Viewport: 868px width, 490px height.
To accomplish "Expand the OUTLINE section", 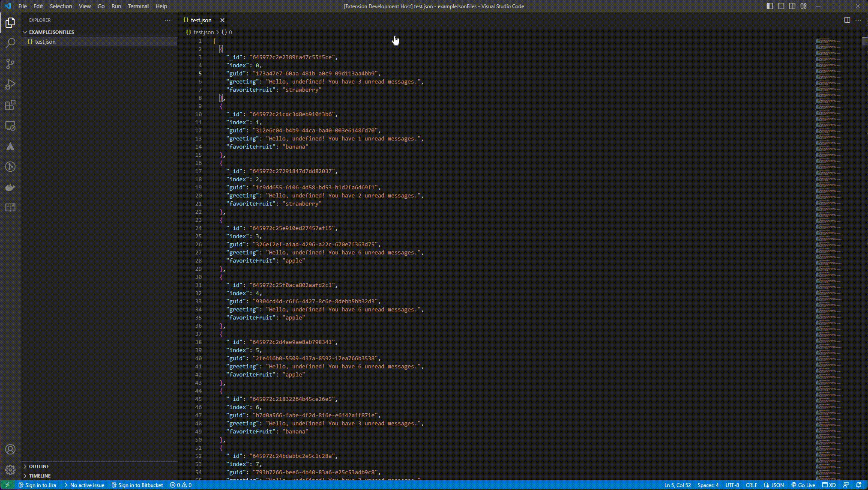I will pyautogui.click(x=39, y=466).
